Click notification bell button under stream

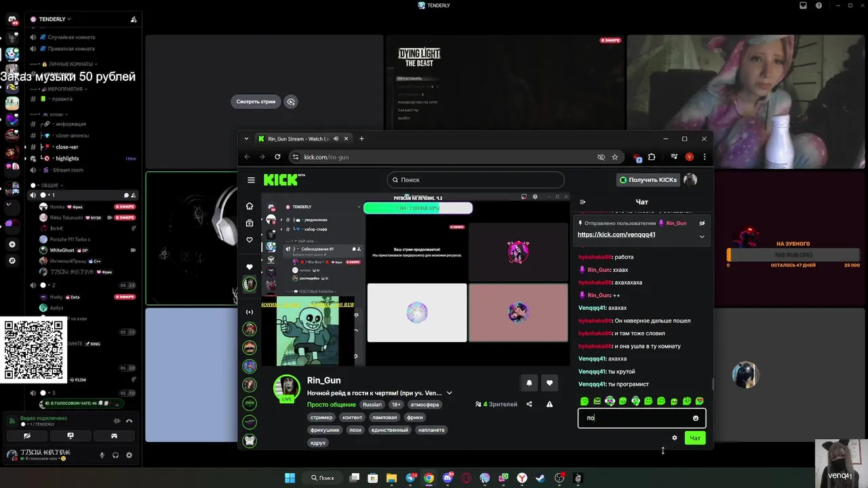pos(529,383)
